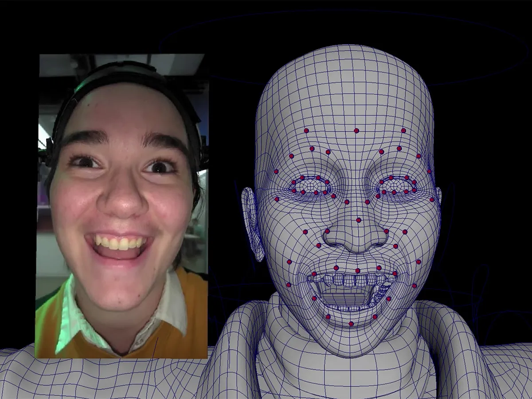Select the top-left forehead red marker
Viewport: 532px width, 399px height.
(306, 131)
